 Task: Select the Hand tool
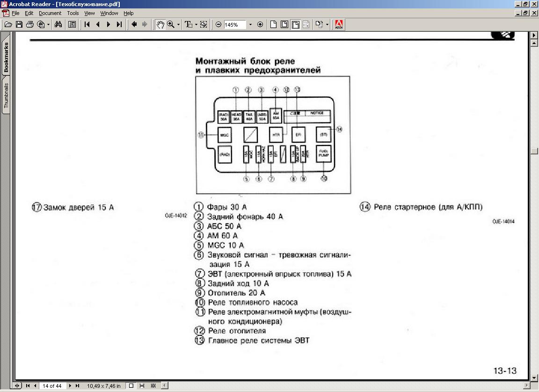click(x=160, y=24)
